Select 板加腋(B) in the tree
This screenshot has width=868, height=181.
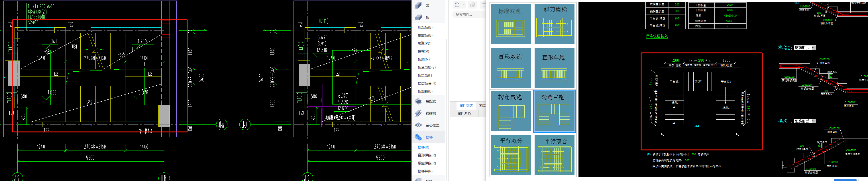point(425,91)
